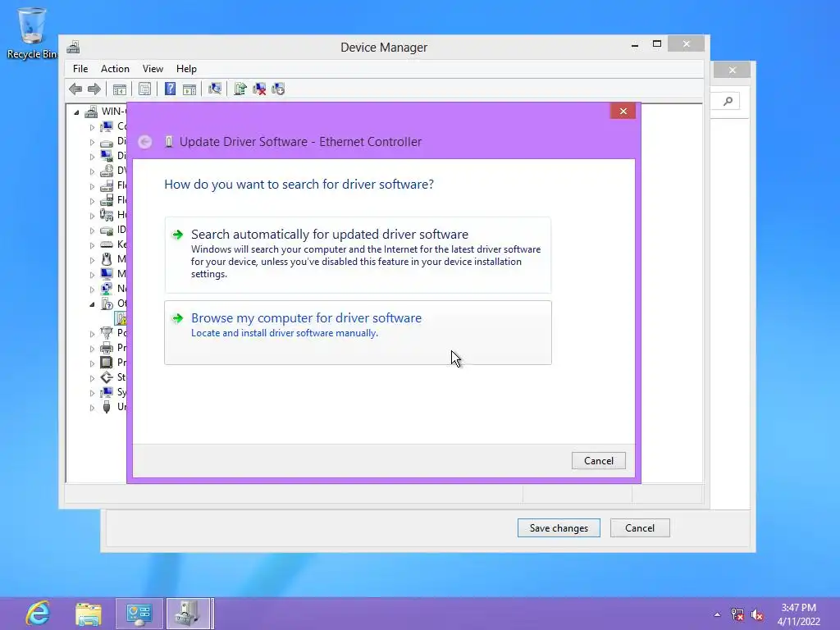This screenshot has width=840, height=630.
Task: Switch to Control Panel taskbar button
Action: (x=139, y=614)
